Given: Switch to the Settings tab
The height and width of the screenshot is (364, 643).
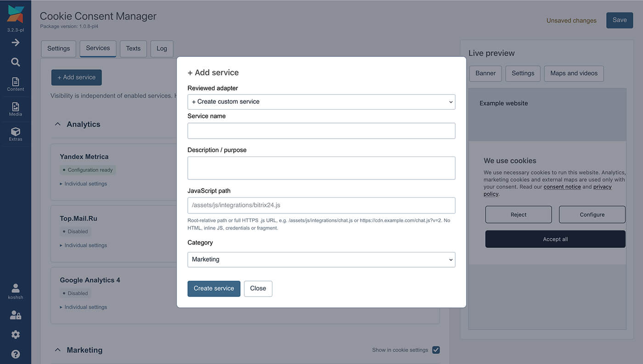Looking at the screenshot, I should 58,49.
